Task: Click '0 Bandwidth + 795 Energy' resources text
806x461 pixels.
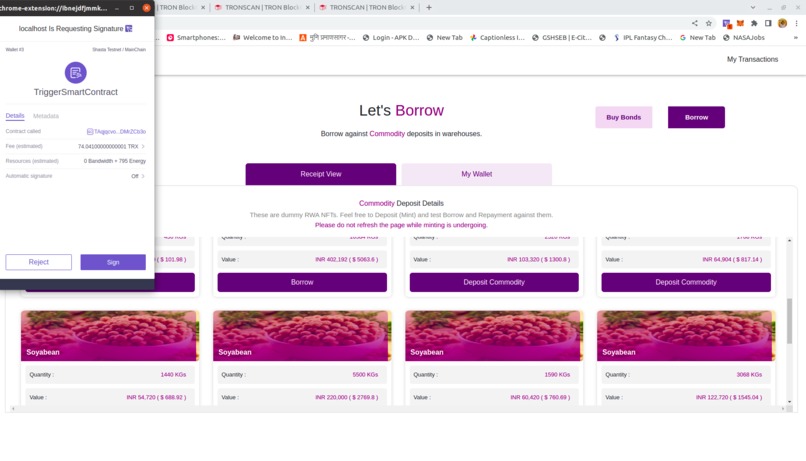Action: click(x=115, y=161)
